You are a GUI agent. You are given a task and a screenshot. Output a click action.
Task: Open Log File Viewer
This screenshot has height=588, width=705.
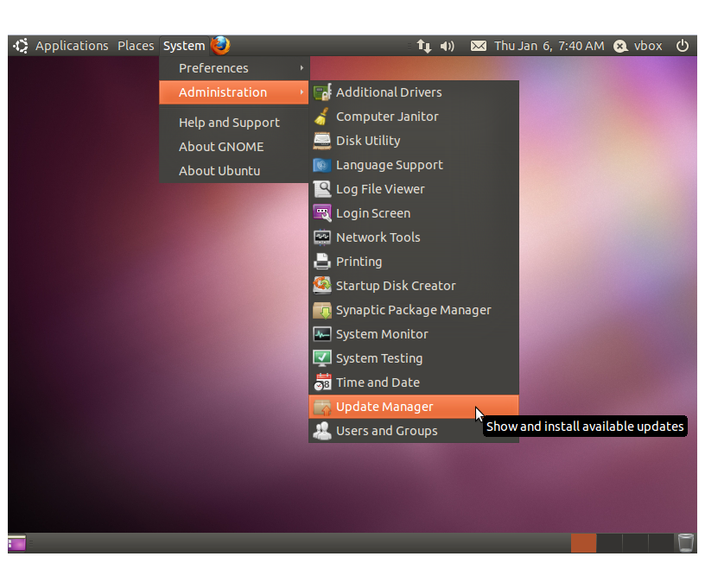(414, 189)
